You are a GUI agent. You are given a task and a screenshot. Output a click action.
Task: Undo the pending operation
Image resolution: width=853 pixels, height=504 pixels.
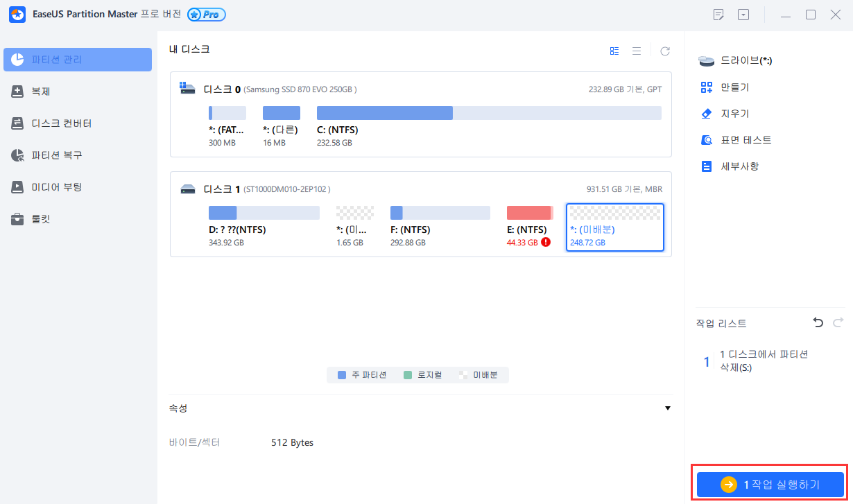click(818, 323)
